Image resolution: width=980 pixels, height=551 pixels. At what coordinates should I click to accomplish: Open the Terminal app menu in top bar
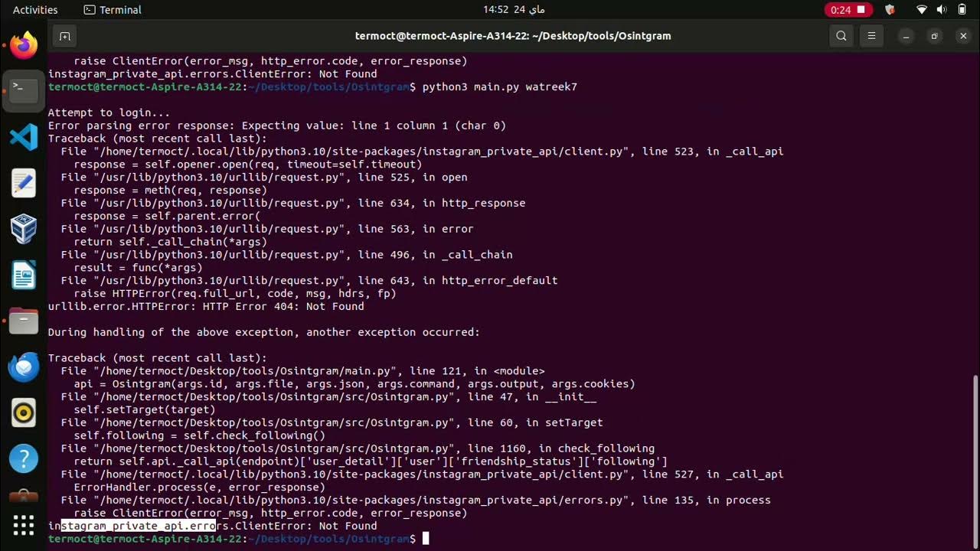113,10
